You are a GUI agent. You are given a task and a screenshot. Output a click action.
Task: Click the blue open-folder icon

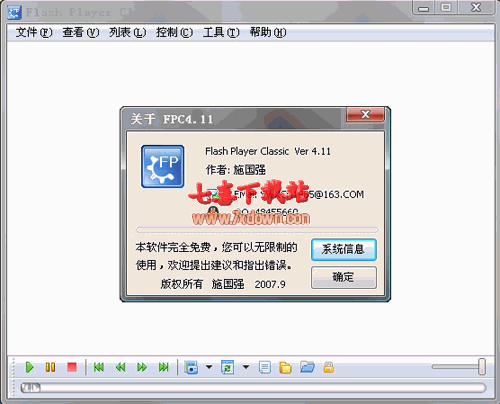click(x=307, y=367)
